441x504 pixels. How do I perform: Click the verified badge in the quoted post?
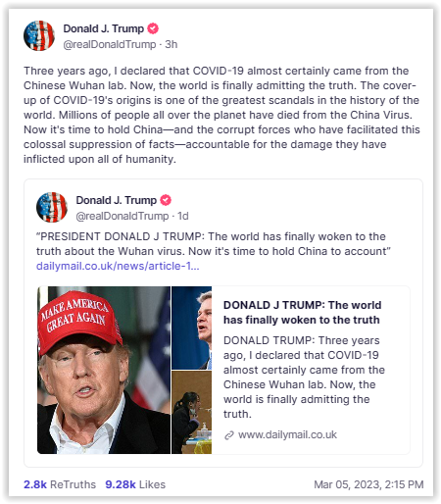[166, 200]
